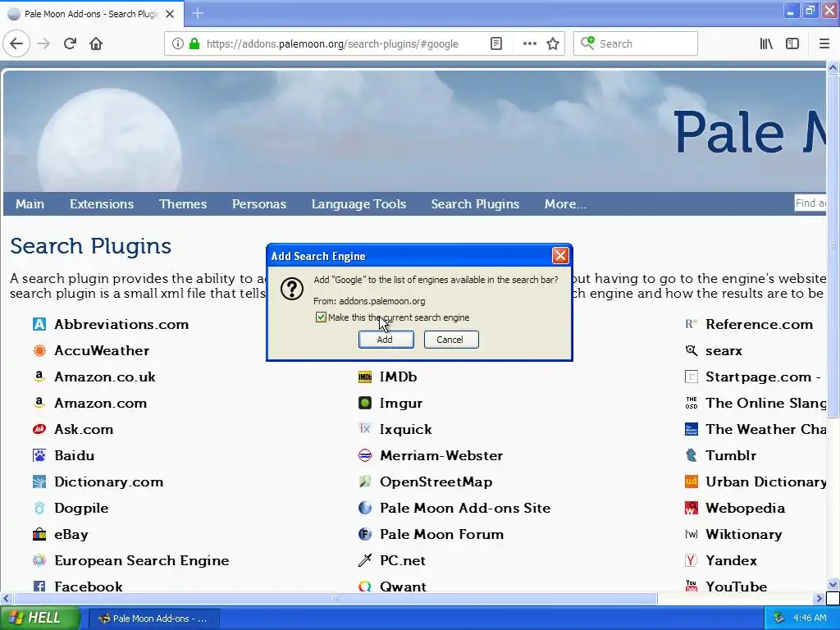Close the Add Search Engine dialog with X
Screen dimensions: 840x630
coord(560,256)
